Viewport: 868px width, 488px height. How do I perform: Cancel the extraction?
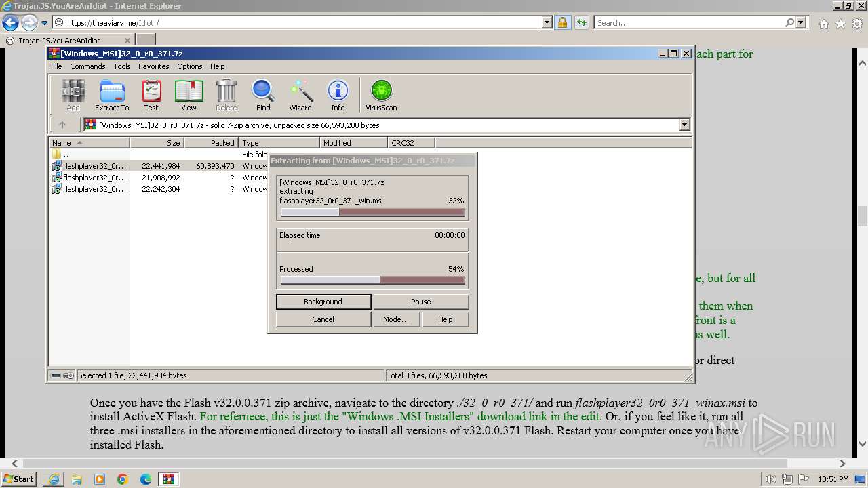[323, 319]
